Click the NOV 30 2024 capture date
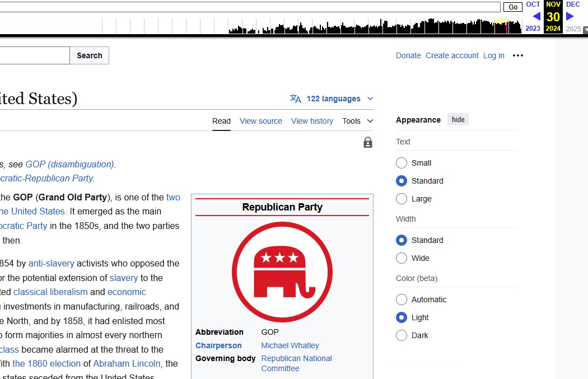This screenshot has height=379, width=588. (x=553, y=16)
